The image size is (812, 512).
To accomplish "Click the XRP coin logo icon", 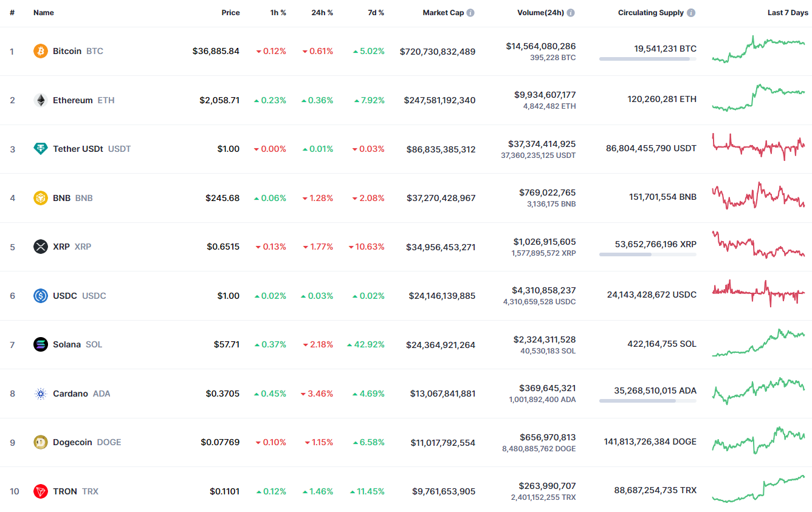I will pyautogui.click(x=41, y=247).
